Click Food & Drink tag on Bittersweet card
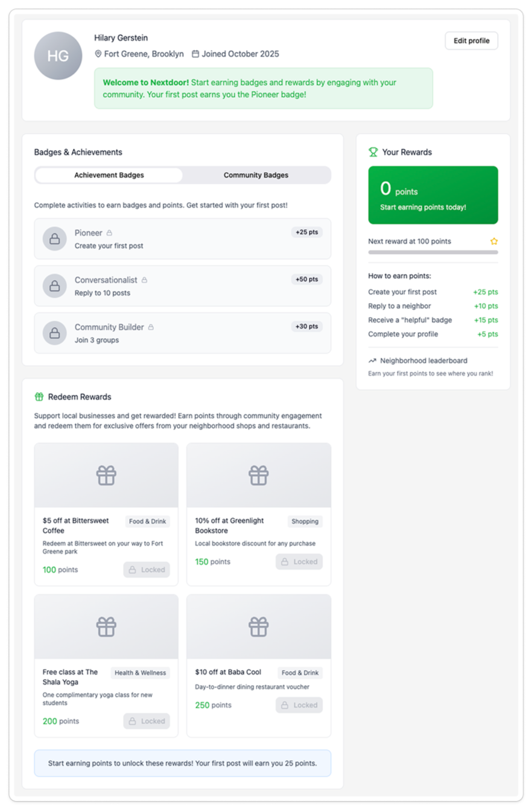 point(148,521)
